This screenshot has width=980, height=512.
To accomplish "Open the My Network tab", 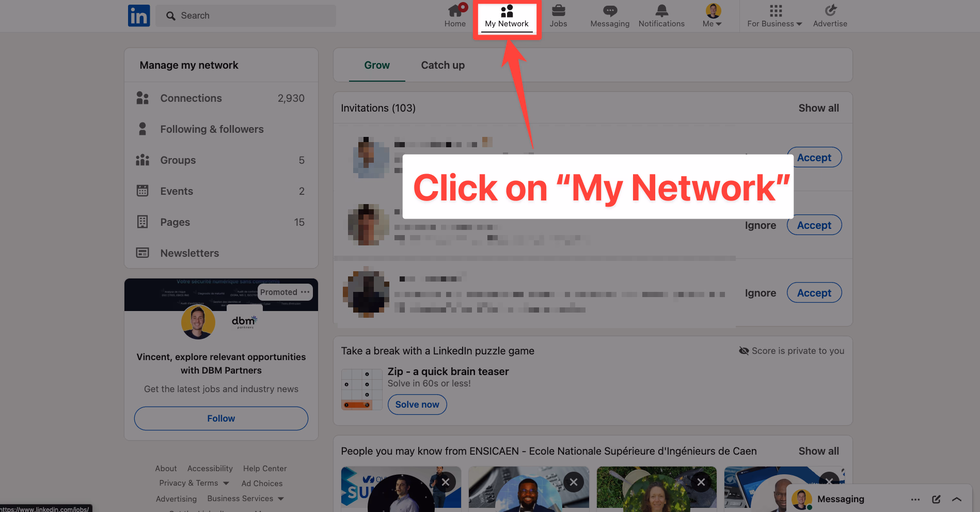I will pyautogui.click(x=507, y=16).
